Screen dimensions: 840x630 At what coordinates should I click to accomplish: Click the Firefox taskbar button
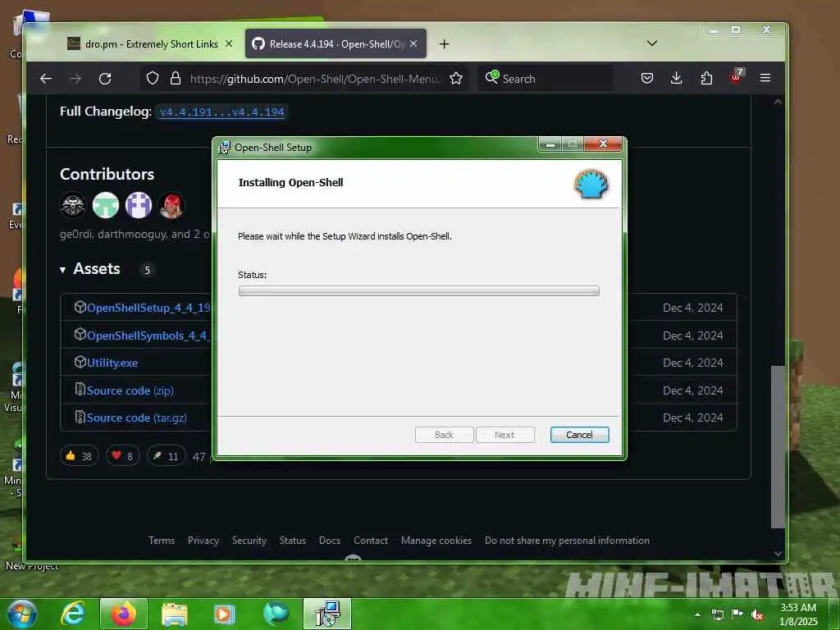(124, 614)
